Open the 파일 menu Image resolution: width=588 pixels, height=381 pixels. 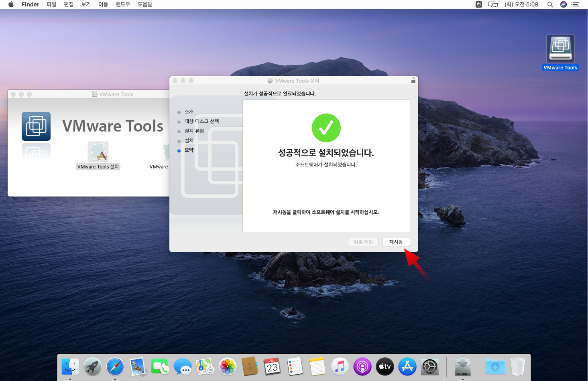[x=51, y=4]
